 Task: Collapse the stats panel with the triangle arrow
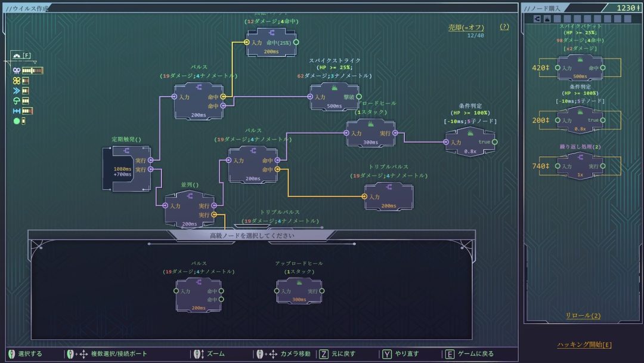(x=34, y=62)
